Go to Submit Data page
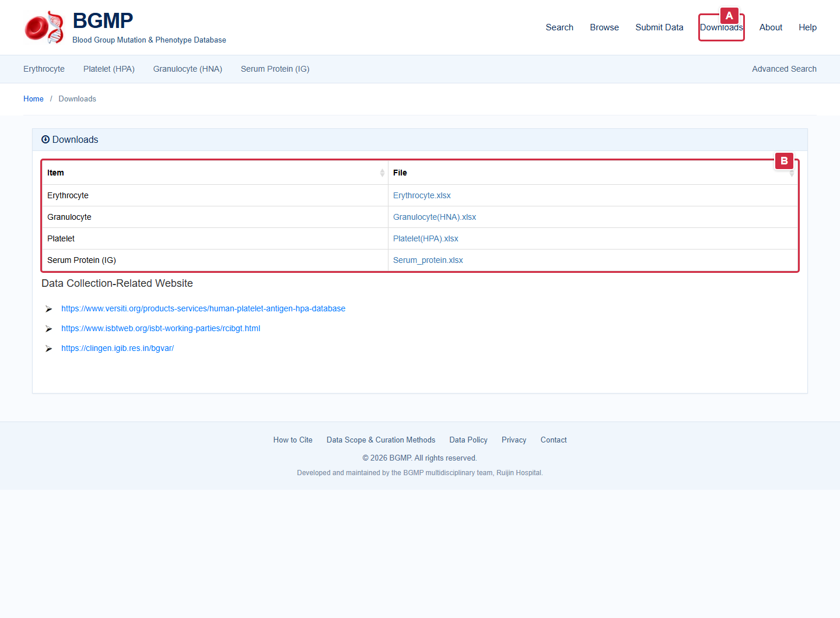 click(659, 27)
